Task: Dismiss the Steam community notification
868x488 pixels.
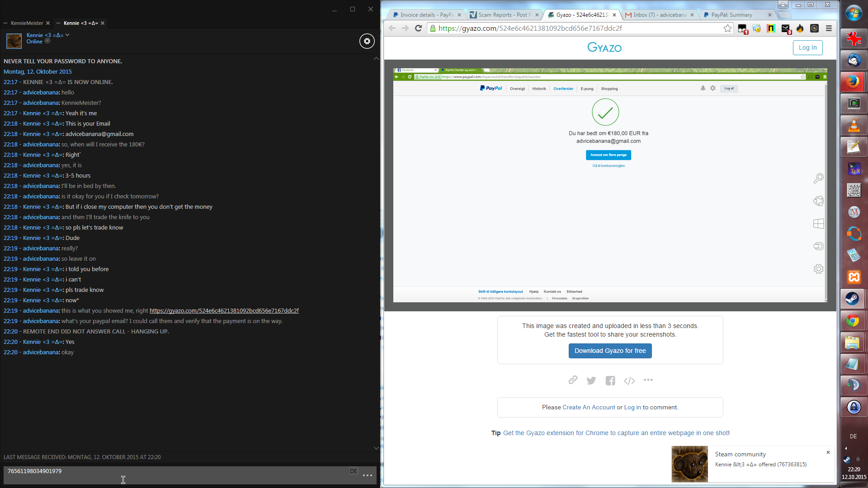Action: (x=828, y=452)
